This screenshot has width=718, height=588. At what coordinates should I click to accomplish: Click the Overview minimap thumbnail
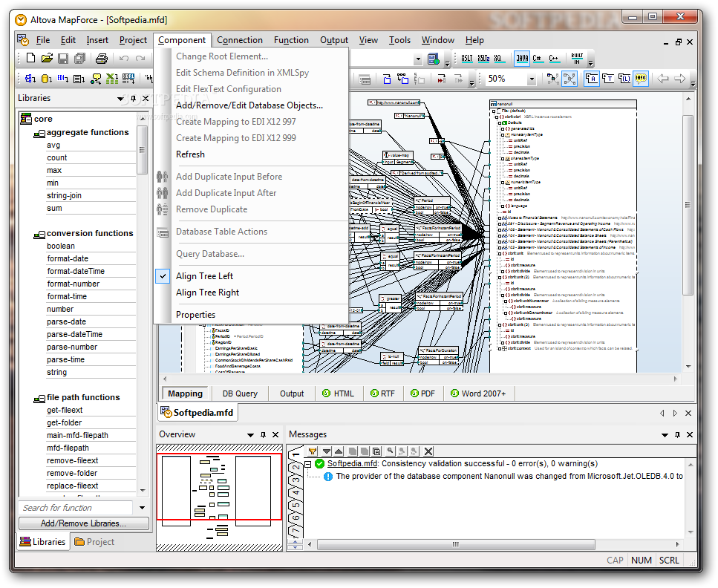[219, 497]
